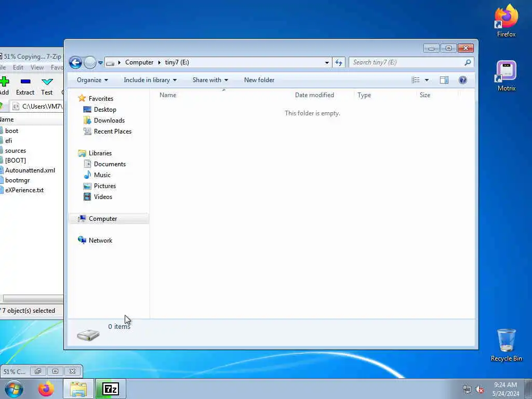
Task: Restore the minimized 51% copying window
Action: click(37, 371)
